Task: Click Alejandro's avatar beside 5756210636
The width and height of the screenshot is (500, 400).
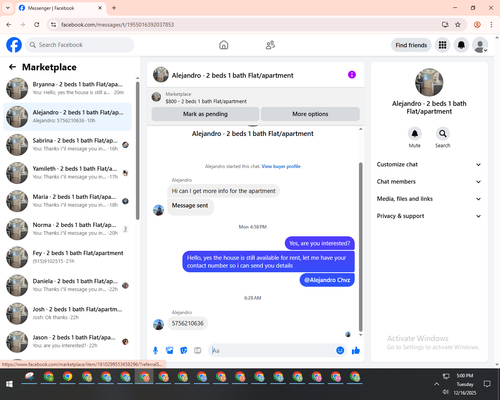Action: pyautogui.click(x=158, y=324)
